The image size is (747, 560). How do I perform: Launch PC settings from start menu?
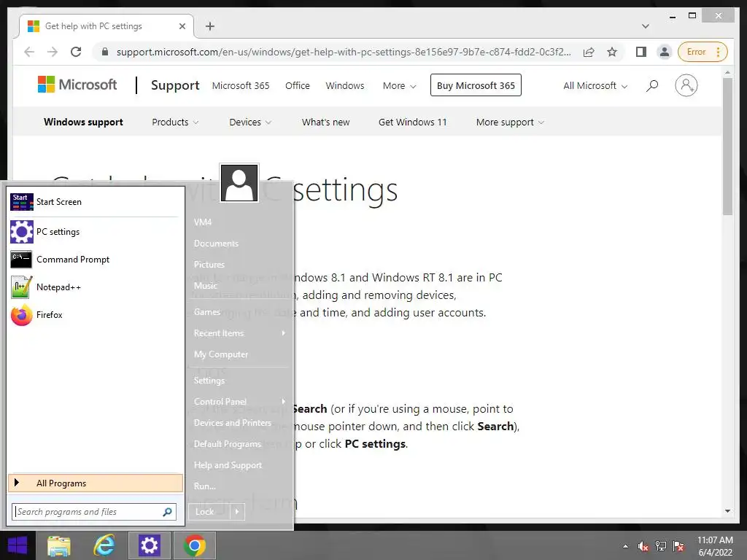coord(94,231)
